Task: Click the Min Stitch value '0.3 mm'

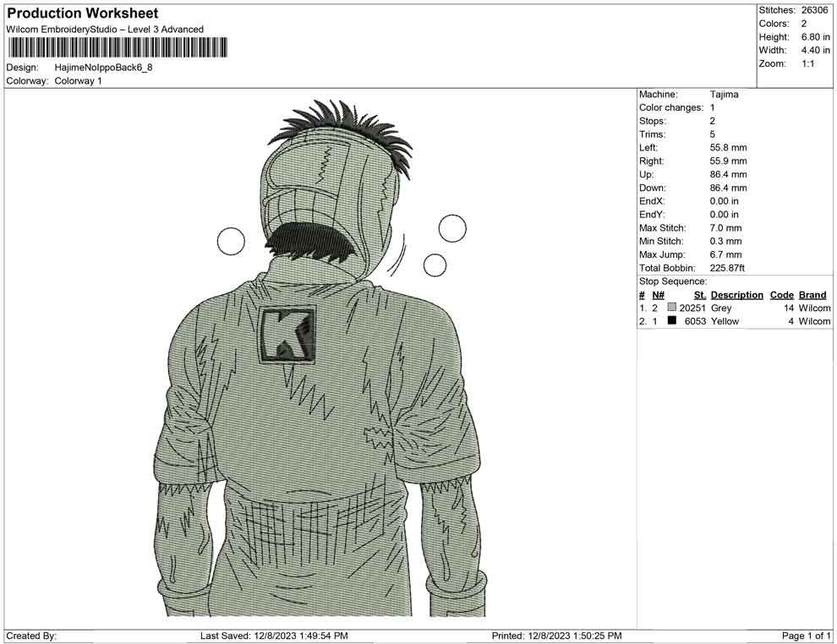Action: pos(725,241)
